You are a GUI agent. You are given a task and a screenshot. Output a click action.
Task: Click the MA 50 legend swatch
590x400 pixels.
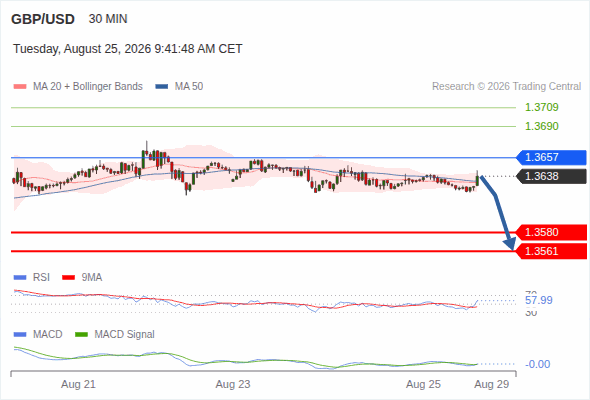pyautogui.click(x=162, y=87)
